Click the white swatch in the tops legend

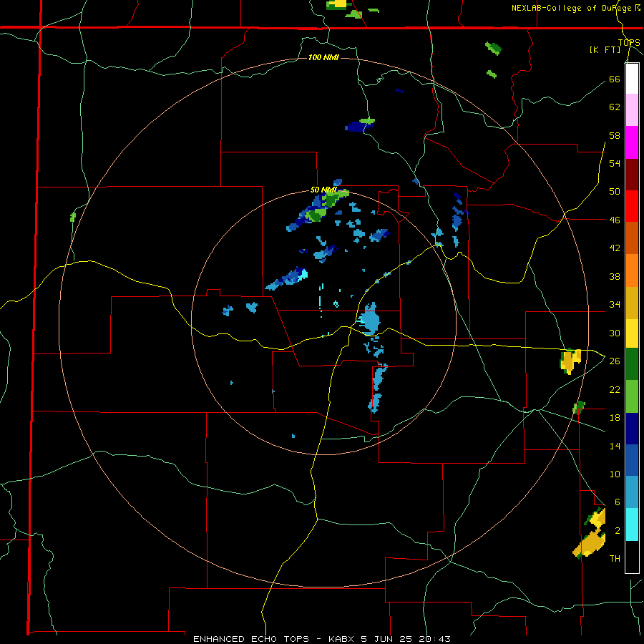pos(632,79)
